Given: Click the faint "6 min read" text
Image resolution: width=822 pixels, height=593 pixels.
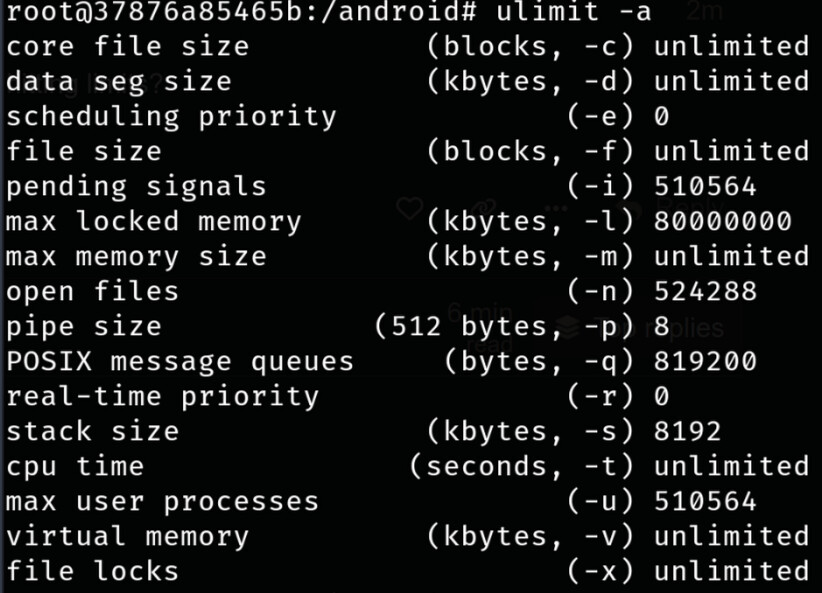Looking at the screenshot, I should (x=478, y=326).
